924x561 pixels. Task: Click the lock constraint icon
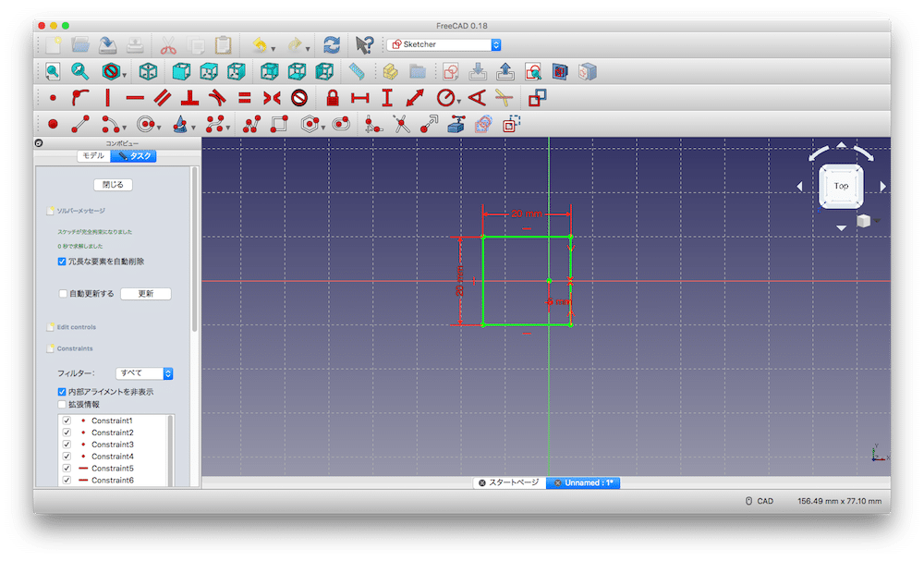[333, 97]
